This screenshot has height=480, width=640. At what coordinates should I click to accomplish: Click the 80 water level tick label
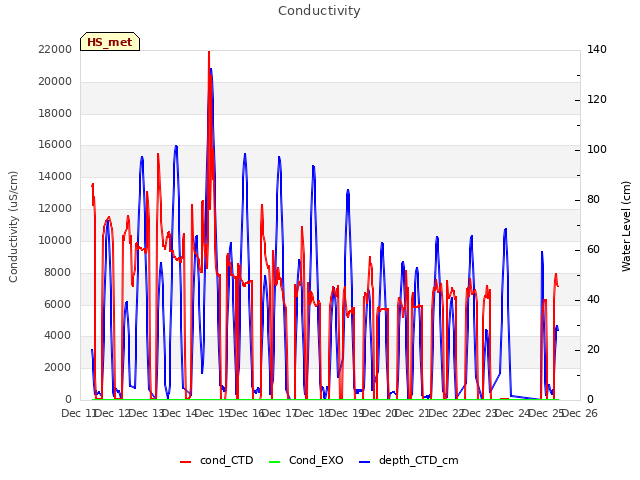coord(593,200)
